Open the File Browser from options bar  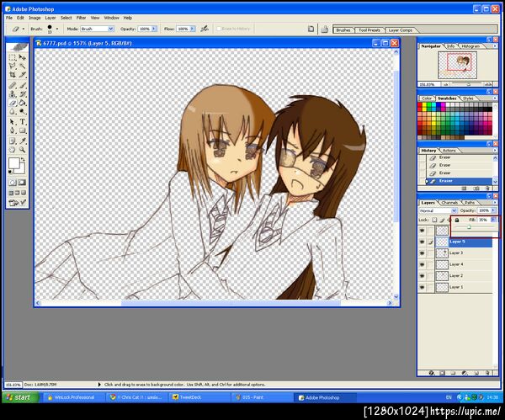pos(324,29)
